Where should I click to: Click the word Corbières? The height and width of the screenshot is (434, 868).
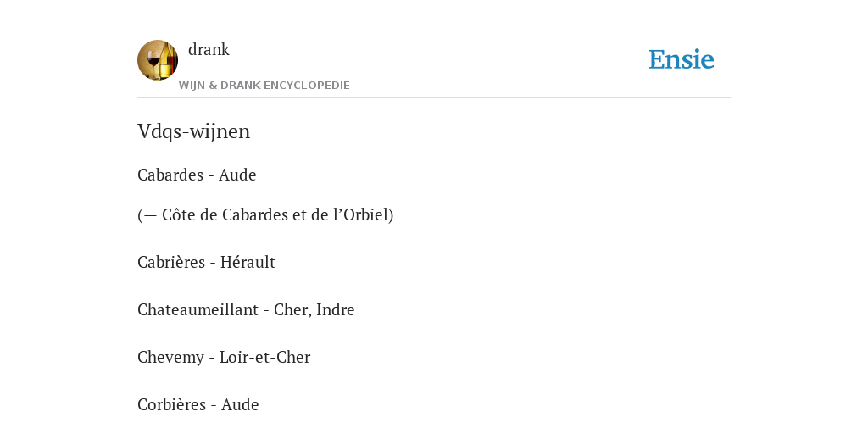pos(171,404)
